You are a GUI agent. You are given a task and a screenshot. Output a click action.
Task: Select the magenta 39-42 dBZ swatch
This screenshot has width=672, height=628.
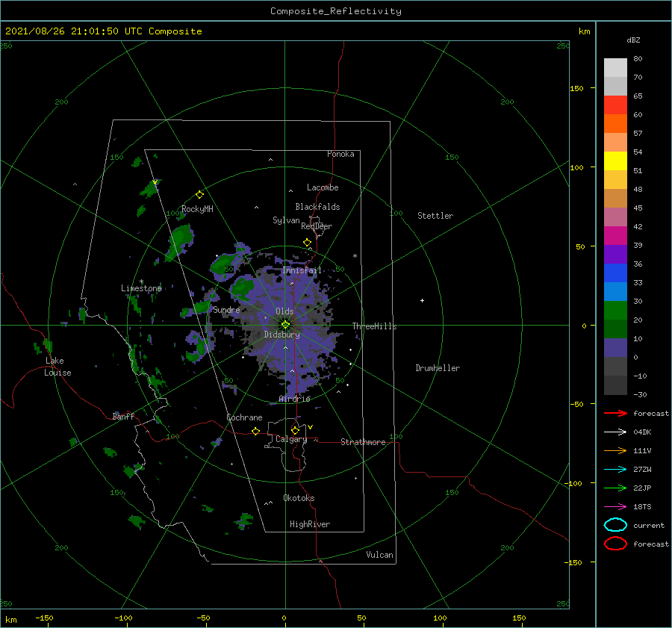(x=615, y=236)
